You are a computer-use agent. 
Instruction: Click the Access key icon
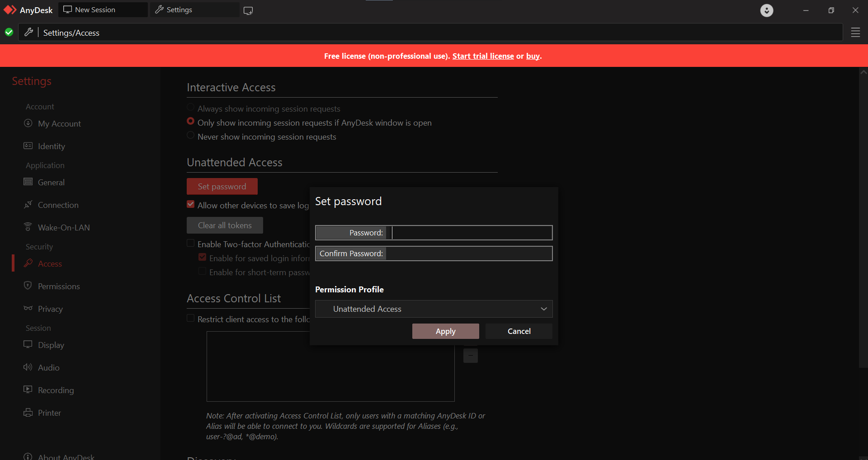coord(28,263)
